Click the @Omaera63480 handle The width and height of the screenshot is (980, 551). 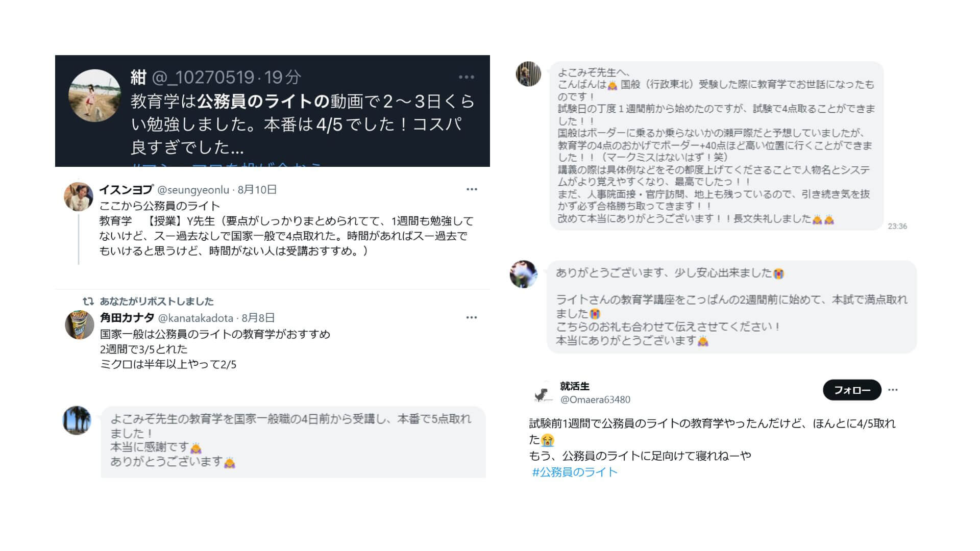[x=595, y=400]
